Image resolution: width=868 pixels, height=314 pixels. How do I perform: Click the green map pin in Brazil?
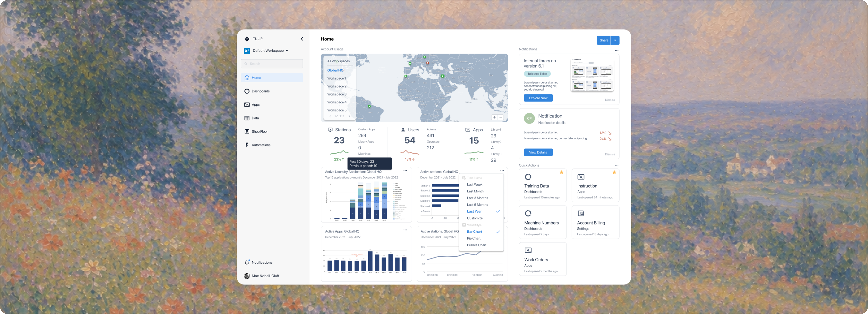[x=369, y=106]
